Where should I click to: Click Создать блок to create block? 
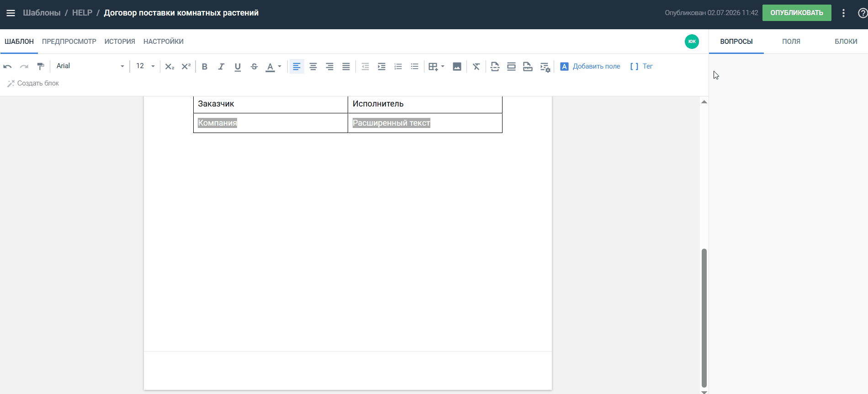33,83
